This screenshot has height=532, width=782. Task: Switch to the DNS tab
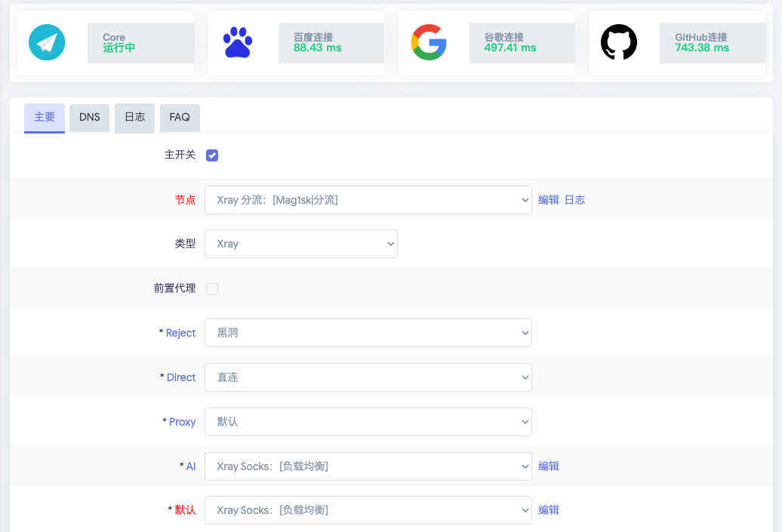[x=89, y=118]
